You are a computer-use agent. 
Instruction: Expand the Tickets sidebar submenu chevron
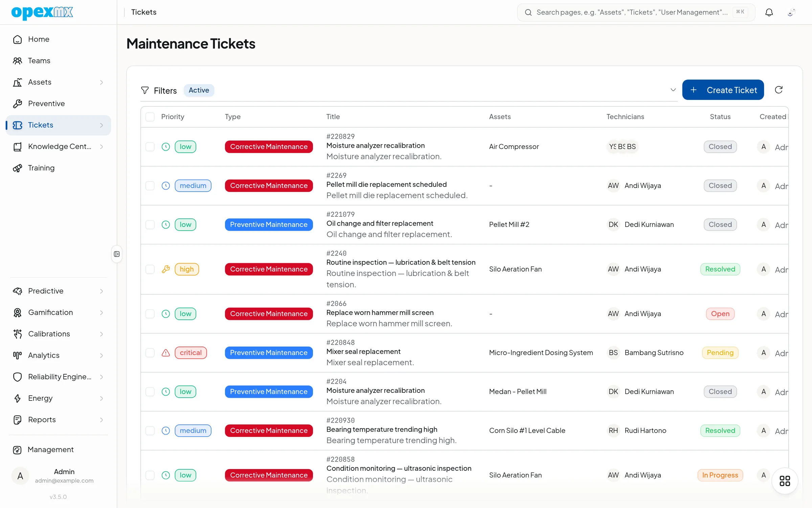[101, 125]
